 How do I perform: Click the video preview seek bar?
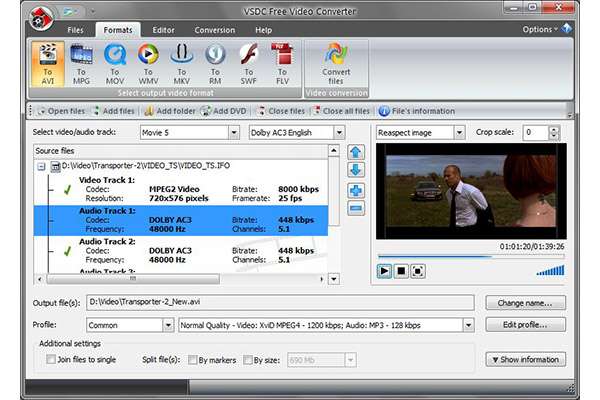(470, 256)
